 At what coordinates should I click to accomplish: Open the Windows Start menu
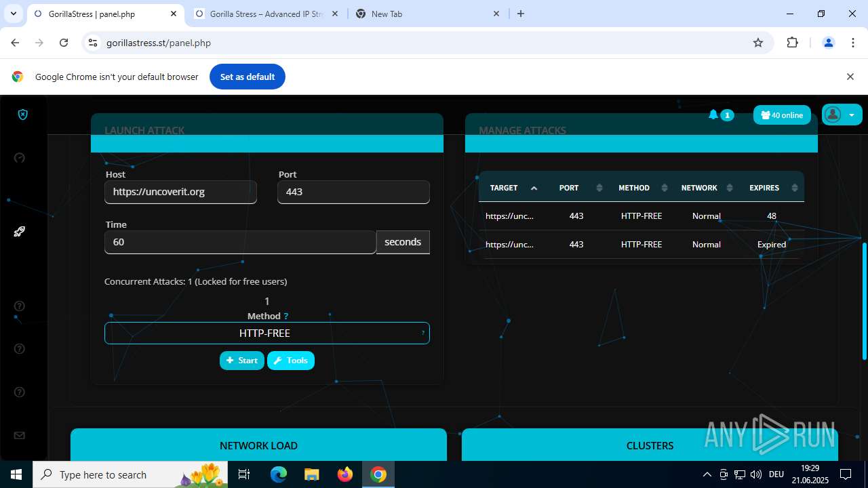[16, 474]
